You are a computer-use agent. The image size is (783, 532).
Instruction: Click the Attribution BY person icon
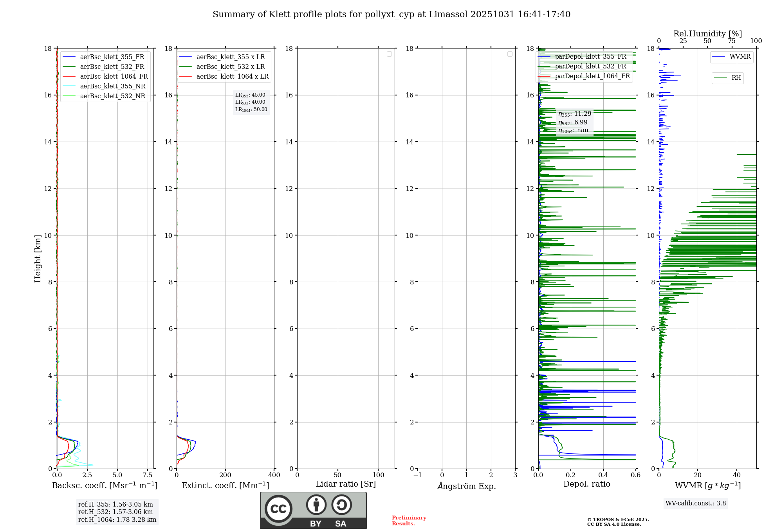(x=316, y=505)
